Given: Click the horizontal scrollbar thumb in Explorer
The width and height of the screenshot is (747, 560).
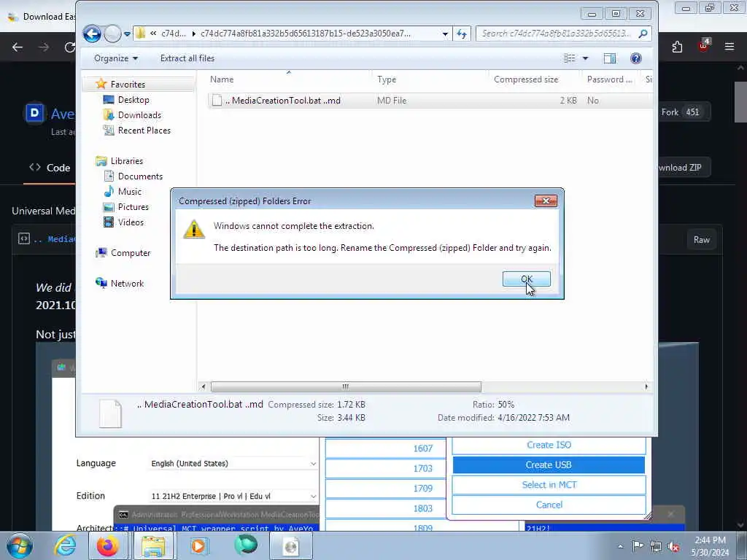Looking at the screenshot, I should pos(346,386).
